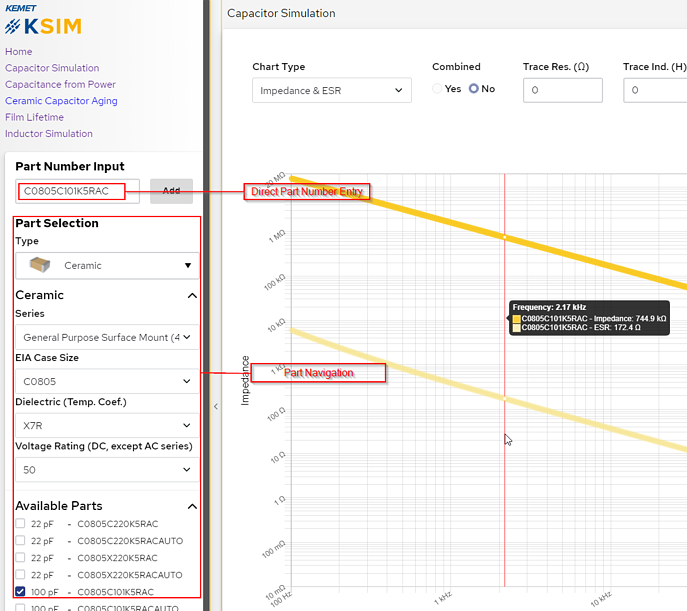Open the Type dropdown showing Ceramic
This screenshot has width=687, height=611.
click(x=107, y=265)
